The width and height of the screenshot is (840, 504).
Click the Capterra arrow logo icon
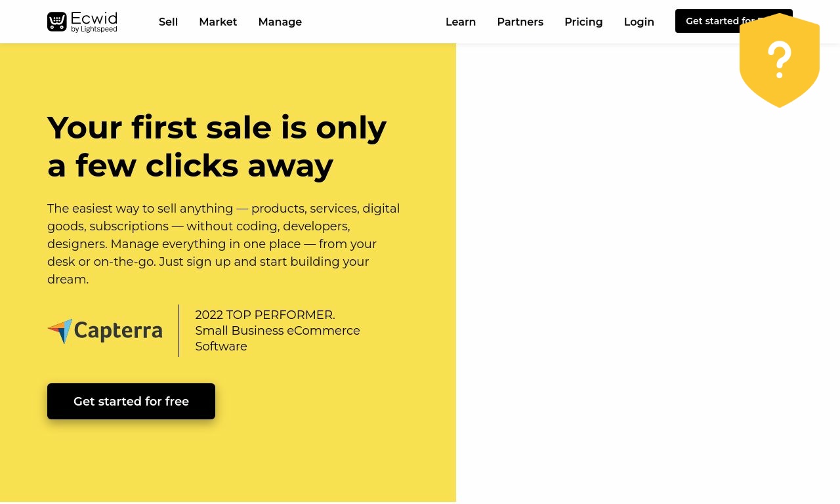pos(60,331)
